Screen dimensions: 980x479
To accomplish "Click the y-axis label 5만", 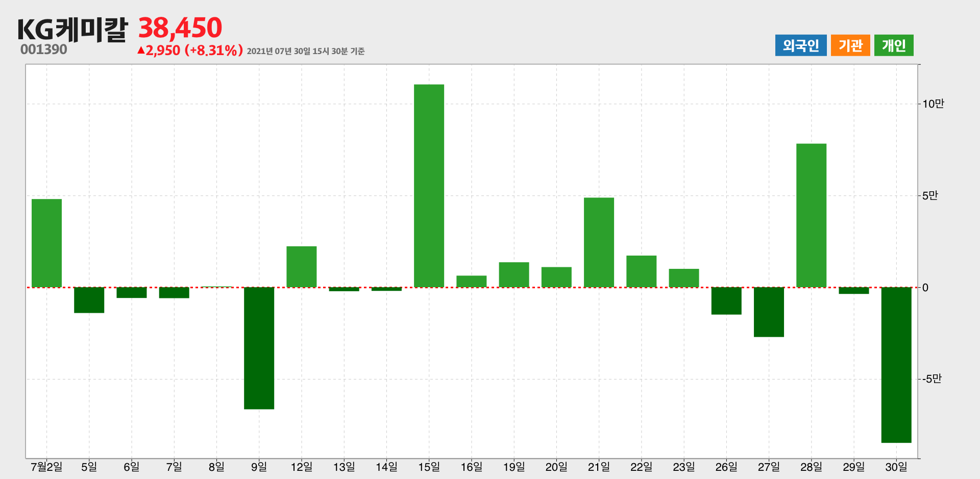I will 930,195.
